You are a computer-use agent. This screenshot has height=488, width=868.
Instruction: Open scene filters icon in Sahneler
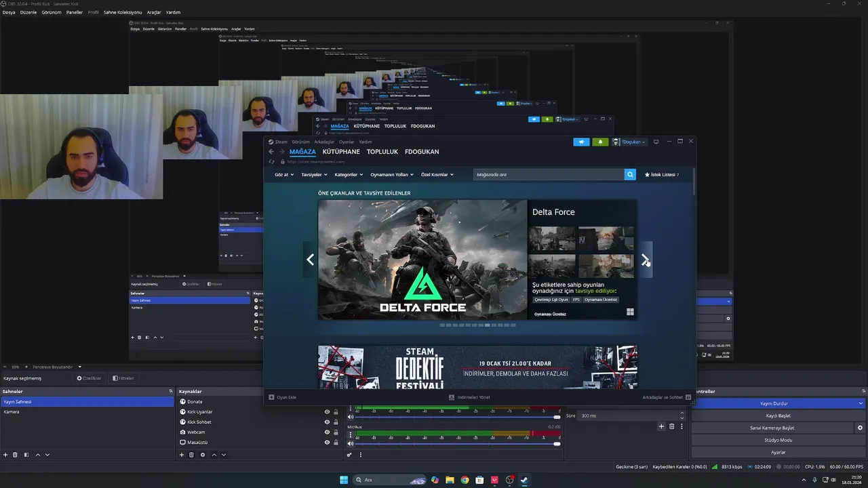tap(26, 455)
